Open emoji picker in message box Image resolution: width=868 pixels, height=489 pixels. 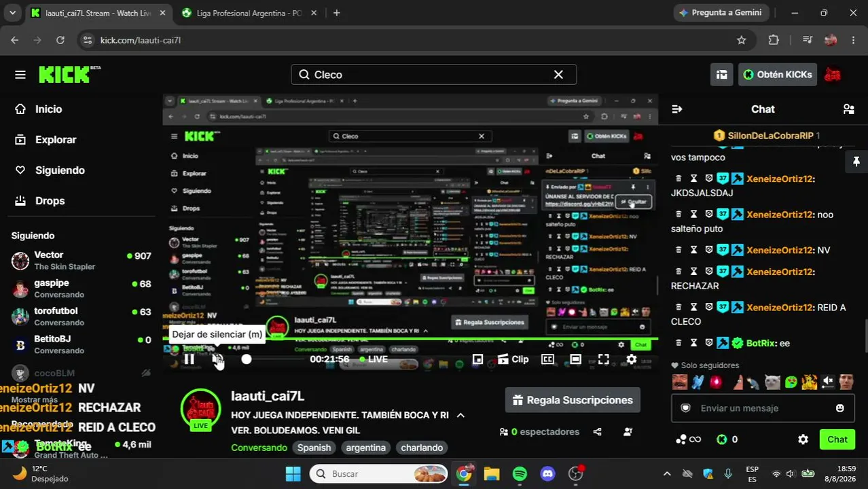[x=839, y=408]
